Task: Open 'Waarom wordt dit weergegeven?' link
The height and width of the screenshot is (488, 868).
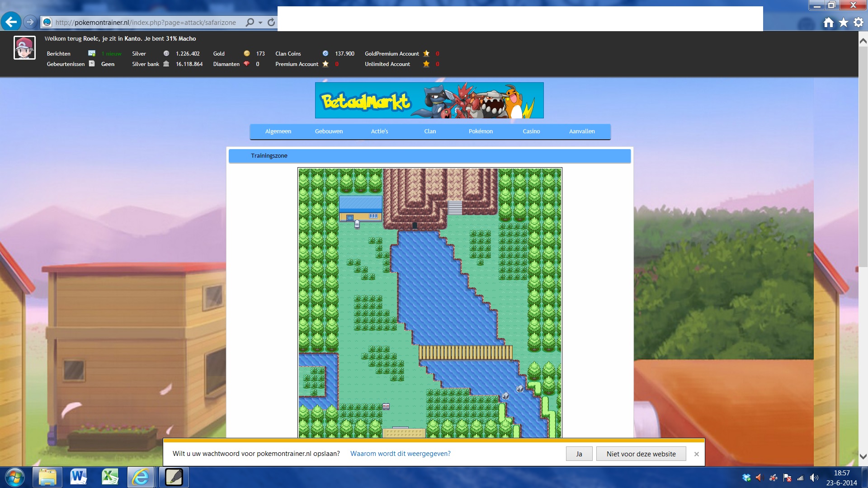Action: pos(400,454)
